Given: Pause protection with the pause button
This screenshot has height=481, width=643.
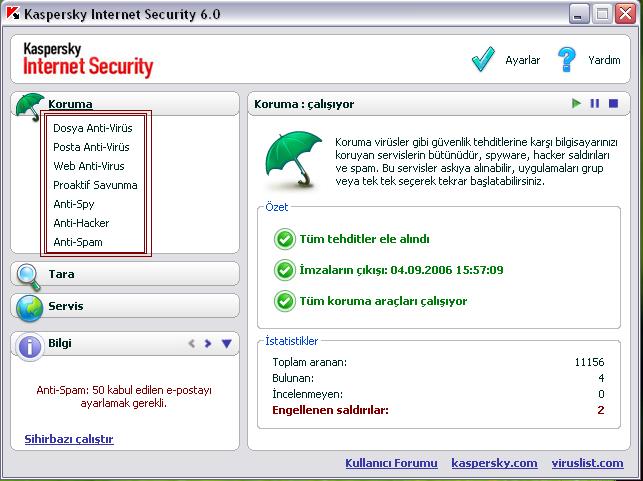Looking at the screenshot, I should (x=595, y=103).
